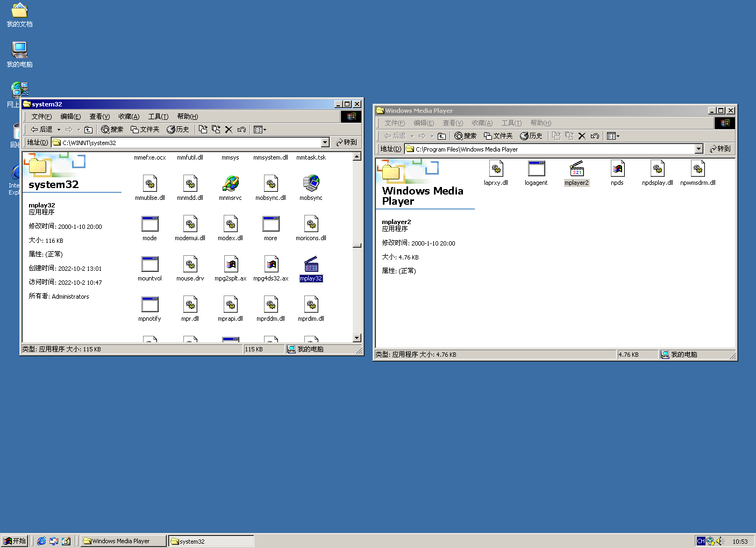
Task: Click the Folders (文件夹) icon in Media Player window
Action: (497, 135)
